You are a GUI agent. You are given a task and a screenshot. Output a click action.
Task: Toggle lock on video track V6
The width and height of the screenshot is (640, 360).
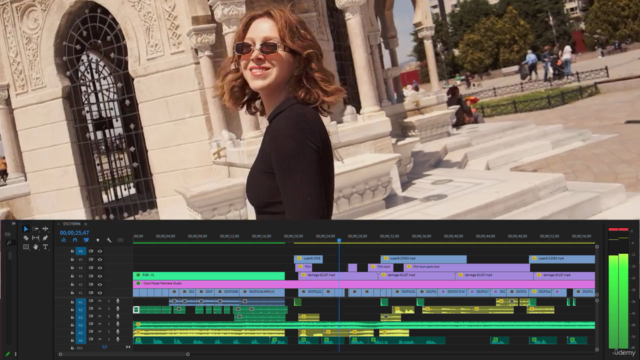tap(72, 251)
